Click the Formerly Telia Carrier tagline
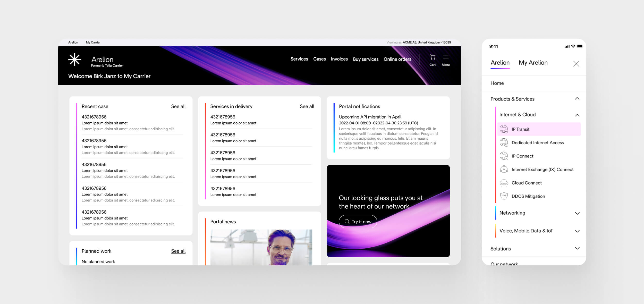The height and width of the screenshot is (304, 644). 107,65
